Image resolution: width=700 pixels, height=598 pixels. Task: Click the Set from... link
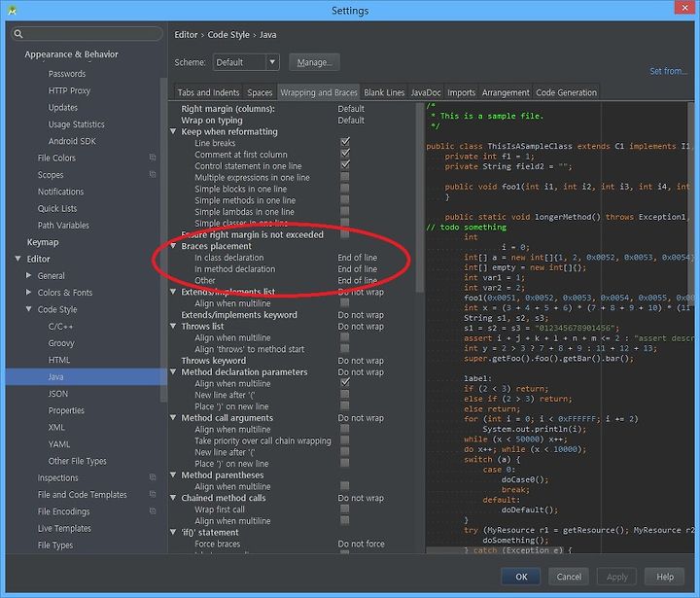[668, 71]
